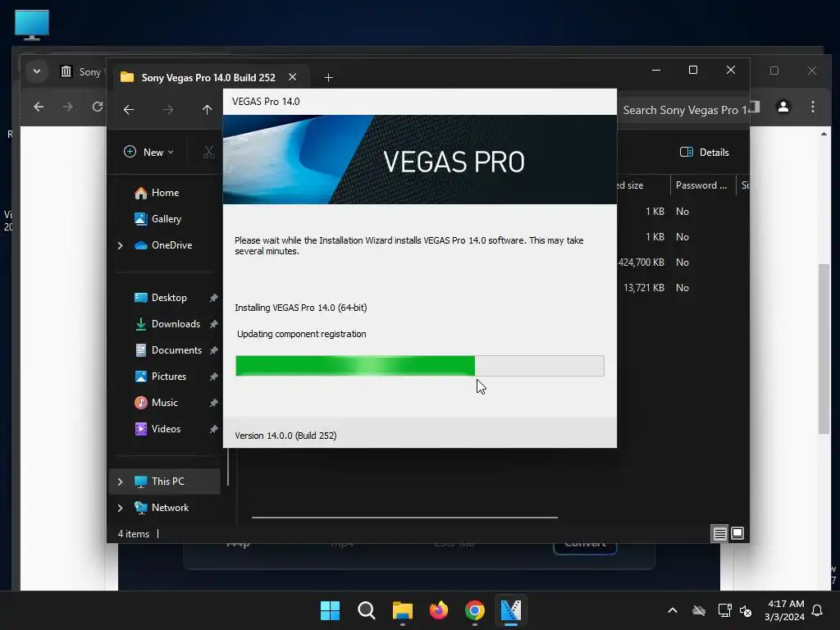Click the VEGAS PRO banner image
Viewport: 840px width, 630px height.
(419, 160)
